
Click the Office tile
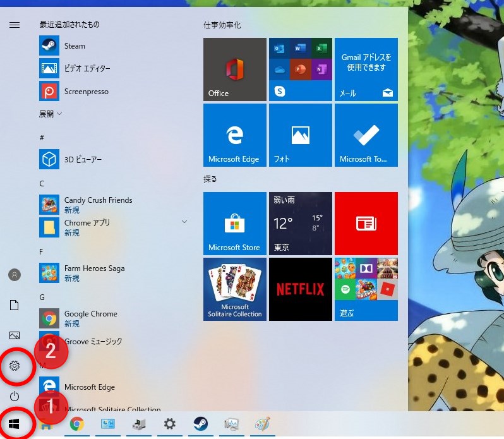pos(235,69)
